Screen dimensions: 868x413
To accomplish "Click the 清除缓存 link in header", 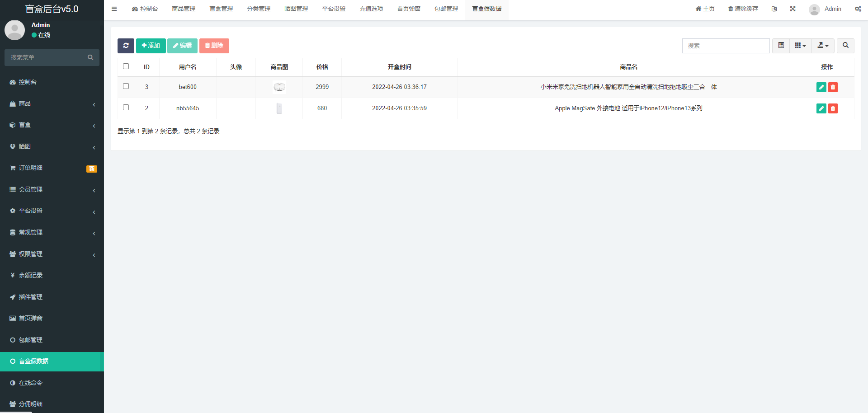I will (x=743, y=9).
